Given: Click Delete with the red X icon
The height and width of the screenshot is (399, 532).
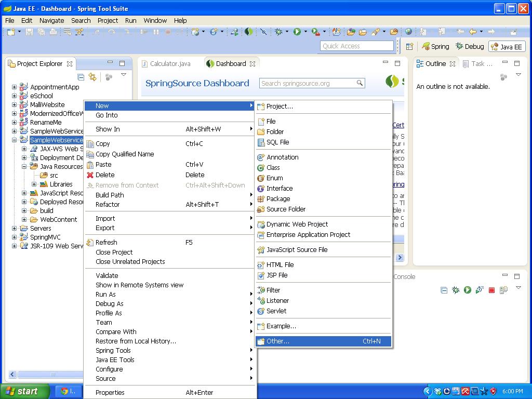Looking at the screenshot, I should click(x=105, y=175).
